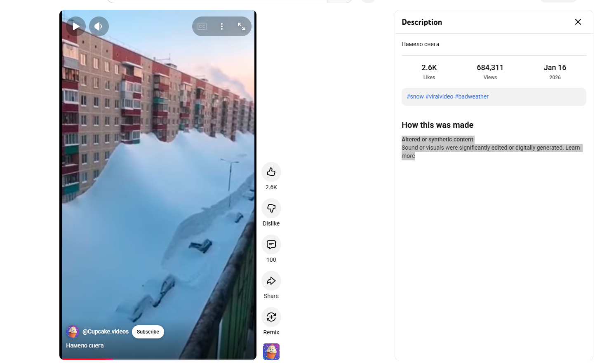This screenshot has width=595, height=364.
Task: Remix this Short
Action: (x=271, y=317)
